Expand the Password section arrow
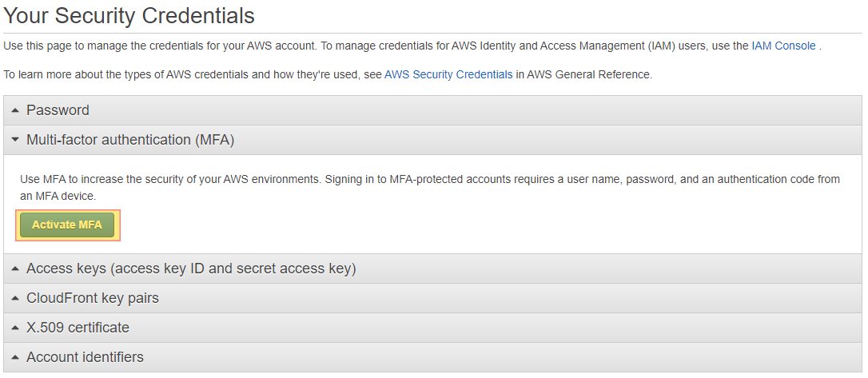The height and width of the screenshot is (378, 868). pyautogui.click(x=15, y=111)
